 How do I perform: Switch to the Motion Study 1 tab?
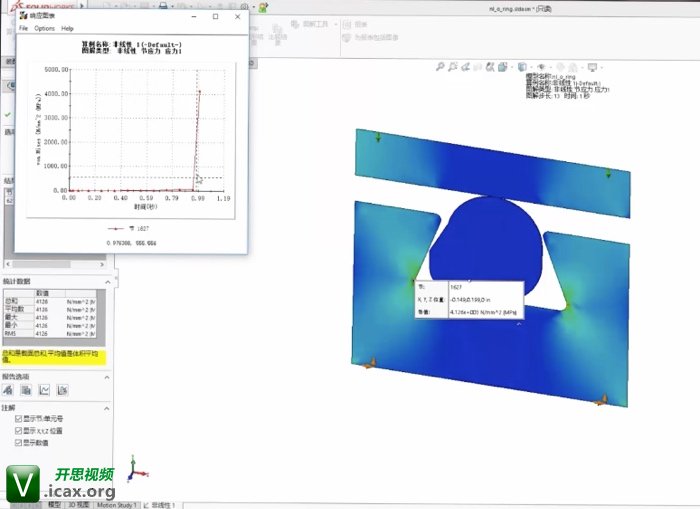point(118,504)
